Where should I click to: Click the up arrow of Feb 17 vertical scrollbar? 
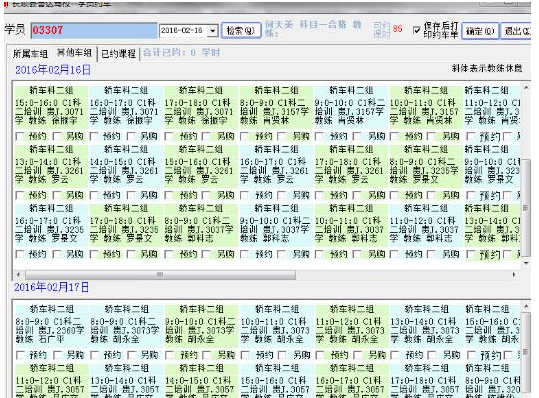(526, 306)
